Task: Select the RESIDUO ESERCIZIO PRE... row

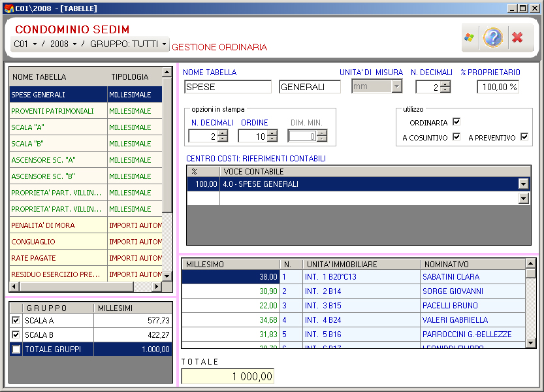Action: click(86, 274)
